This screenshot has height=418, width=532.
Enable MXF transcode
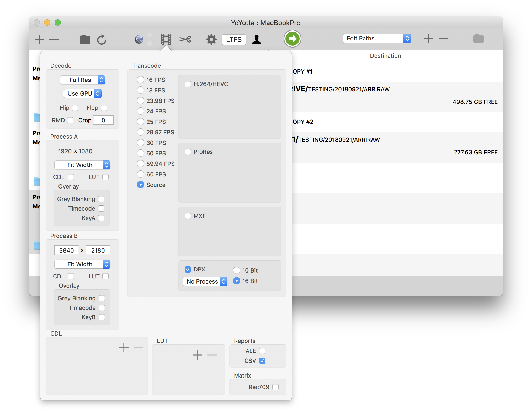point(188,216)
